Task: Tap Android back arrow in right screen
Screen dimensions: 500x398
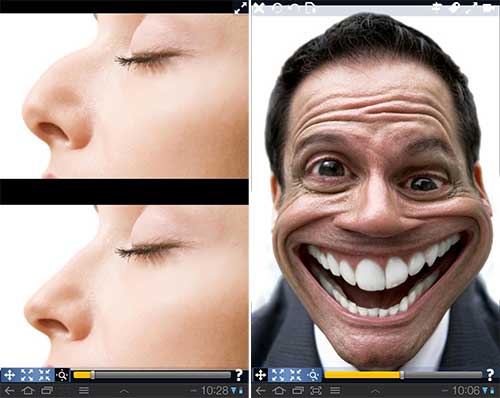Action: tap(260, 390)
